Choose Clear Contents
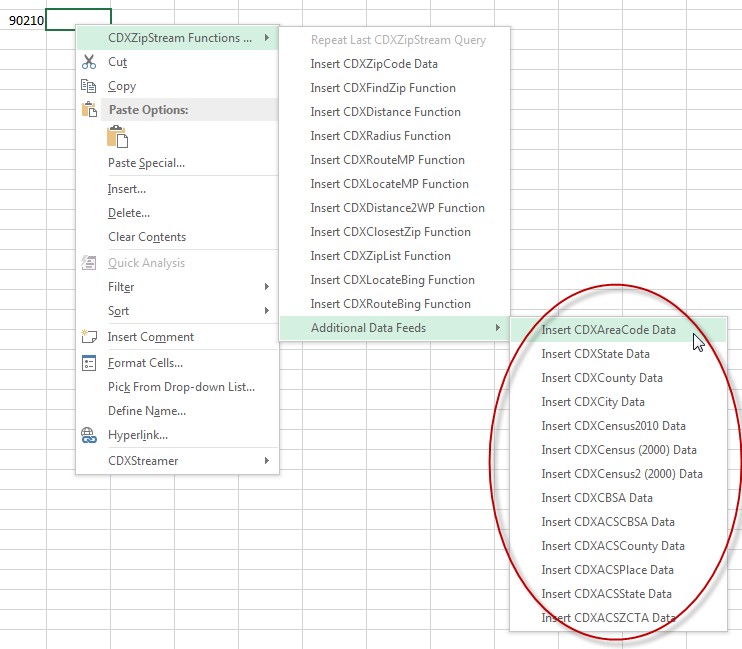The height and width of the screenshot is (649, 742). pos(177,237)
